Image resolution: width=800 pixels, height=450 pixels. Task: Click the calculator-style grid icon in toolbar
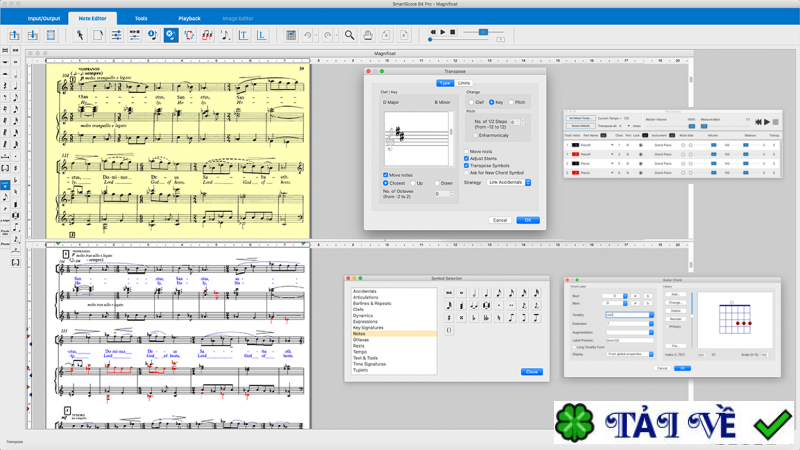point(291,35)
